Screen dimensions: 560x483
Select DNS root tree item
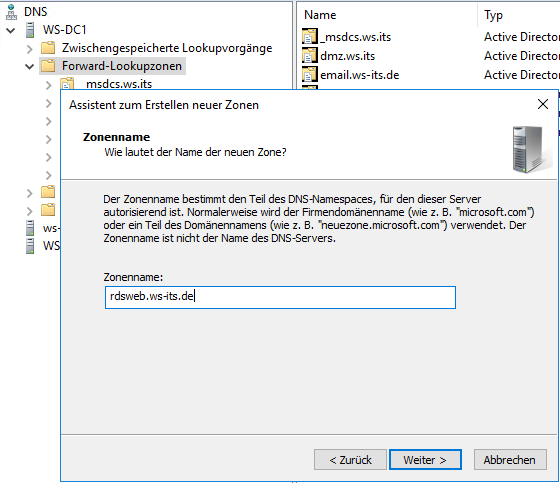click(x=35, y=11)
